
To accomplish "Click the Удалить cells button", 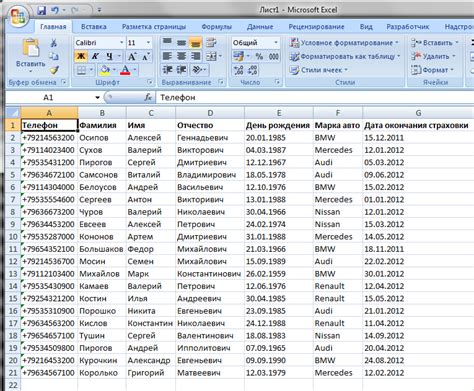I will pyautogui.click(x=433, y=56).
